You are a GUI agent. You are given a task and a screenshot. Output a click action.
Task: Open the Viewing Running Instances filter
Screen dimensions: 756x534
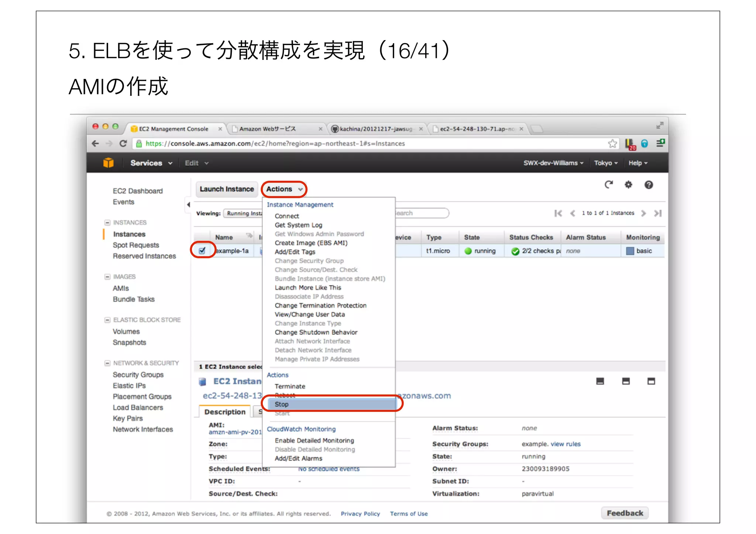click(x=243, y=213)
